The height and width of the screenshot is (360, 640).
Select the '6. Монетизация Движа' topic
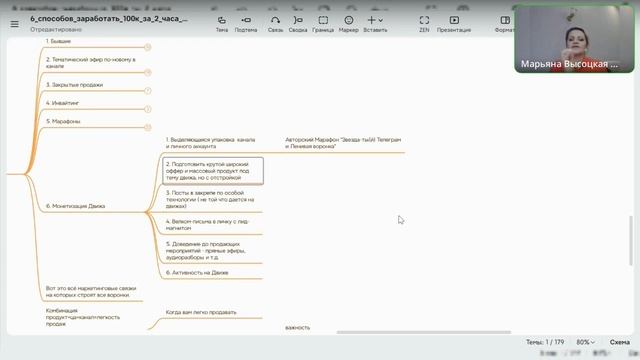76,206
